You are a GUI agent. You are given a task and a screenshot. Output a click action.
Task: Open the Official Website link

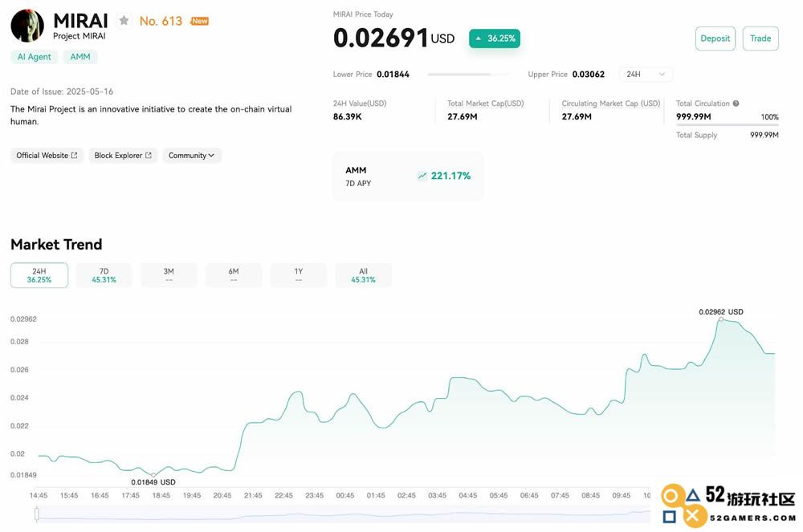coord(47,156)
